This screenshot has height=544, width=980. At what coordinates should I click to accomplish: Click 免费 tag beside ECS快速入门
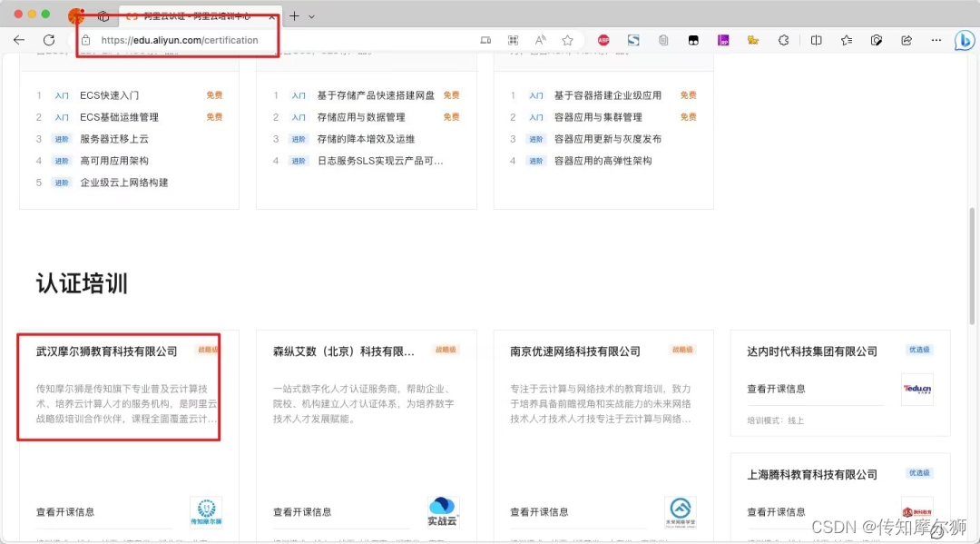(214, 95)
